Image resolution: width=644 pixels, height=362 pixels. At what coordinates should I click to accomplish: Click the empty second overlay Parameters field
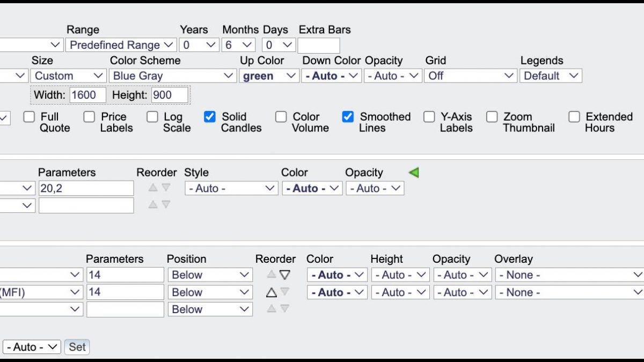pyautogui.click(x=86, y=205)
